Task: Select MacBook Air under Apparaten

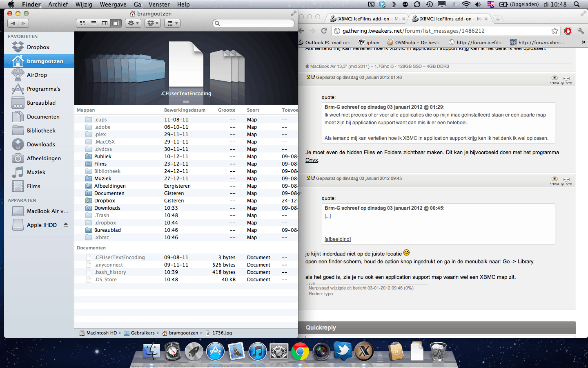Action: pos(39,211)
